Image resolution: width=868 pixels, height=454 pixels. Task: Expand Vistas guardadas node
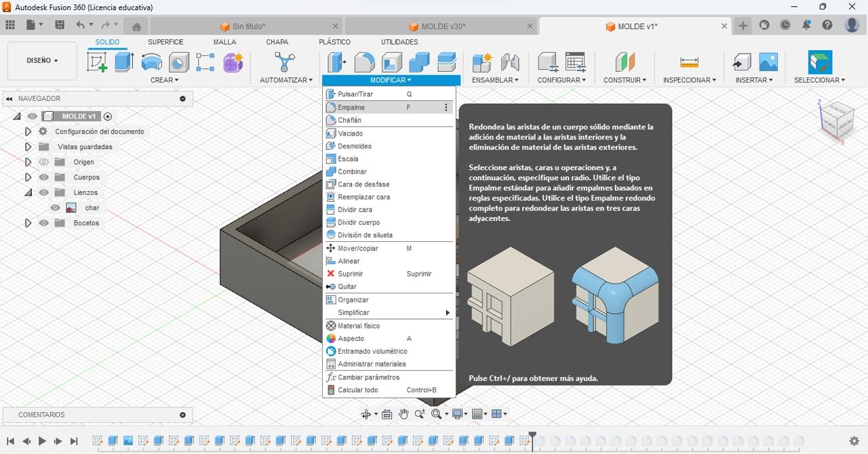click(28, 147)
